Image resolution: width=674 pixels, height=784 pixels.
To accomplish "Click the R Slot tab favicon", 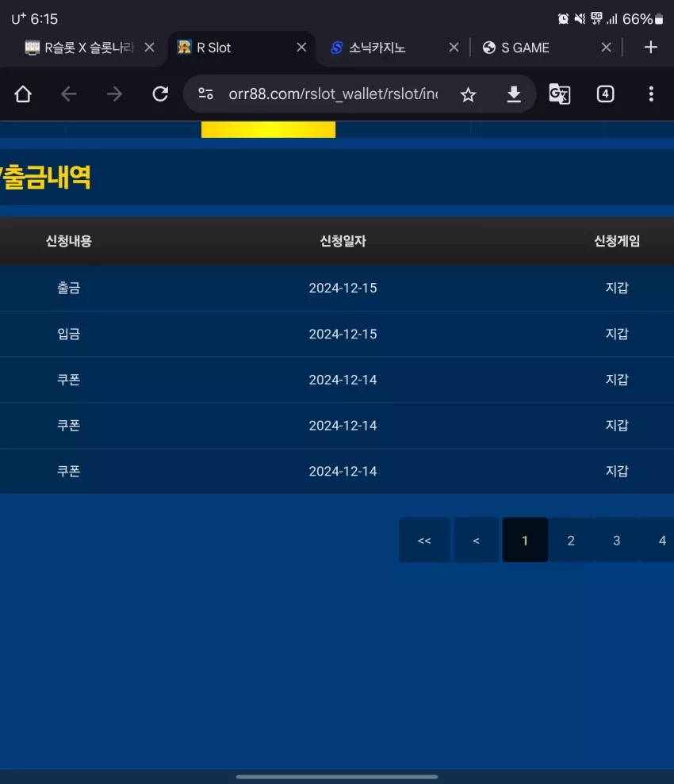I will pos(185,47).
